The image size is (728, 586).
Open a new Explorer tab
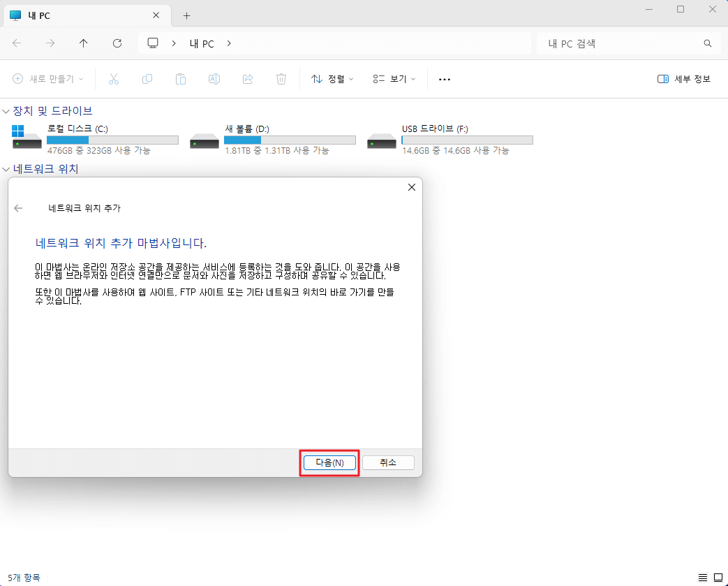tap(186, 16)
